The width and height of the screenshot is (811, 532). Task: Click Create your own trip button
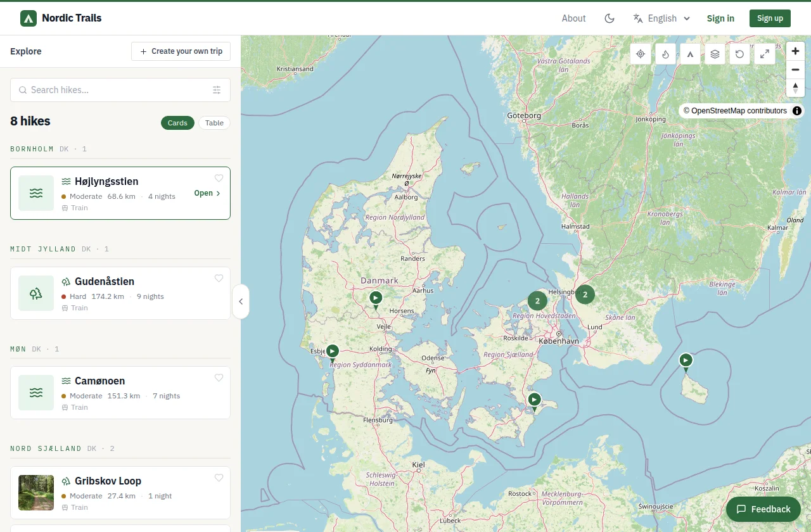coord(181,51)
